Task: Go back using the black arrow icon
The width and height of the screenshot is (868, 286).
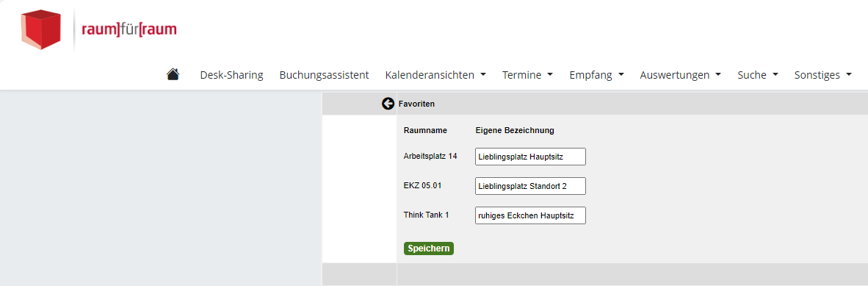Action: tap(388, 104)
